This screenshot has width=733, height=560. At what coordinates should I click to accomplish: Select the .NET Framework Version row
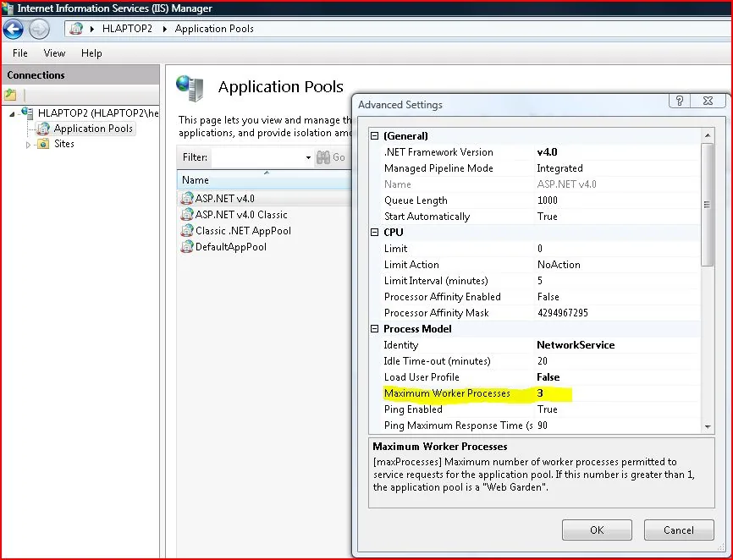pos(541,152)
